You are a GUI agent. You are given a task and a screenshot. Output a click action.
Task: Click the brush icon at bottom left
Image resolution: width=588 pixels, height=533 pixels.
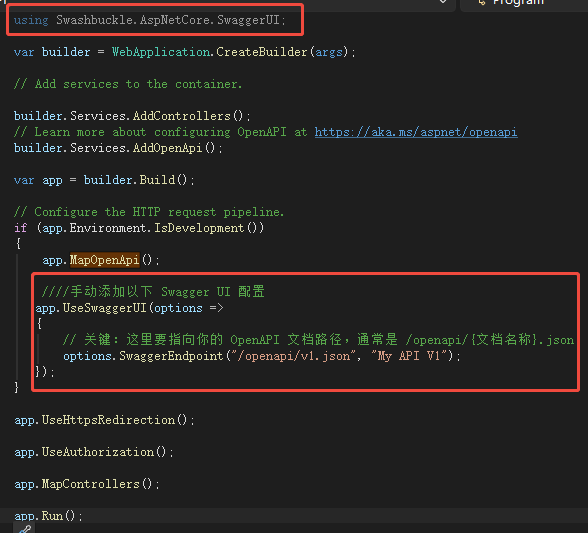click(25, 529)
